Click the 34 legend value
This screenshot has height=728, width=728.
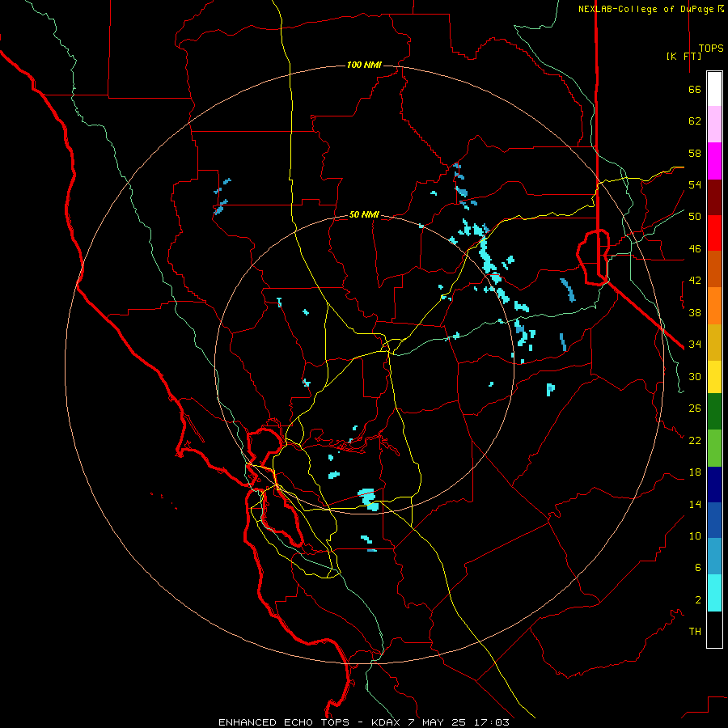(695, 345)
